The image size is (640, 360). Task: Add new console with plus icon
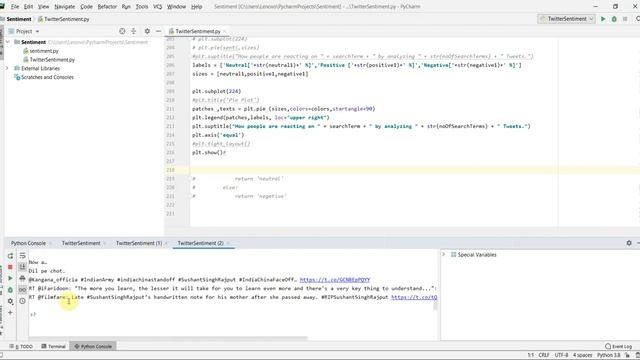tap(10, 313)
